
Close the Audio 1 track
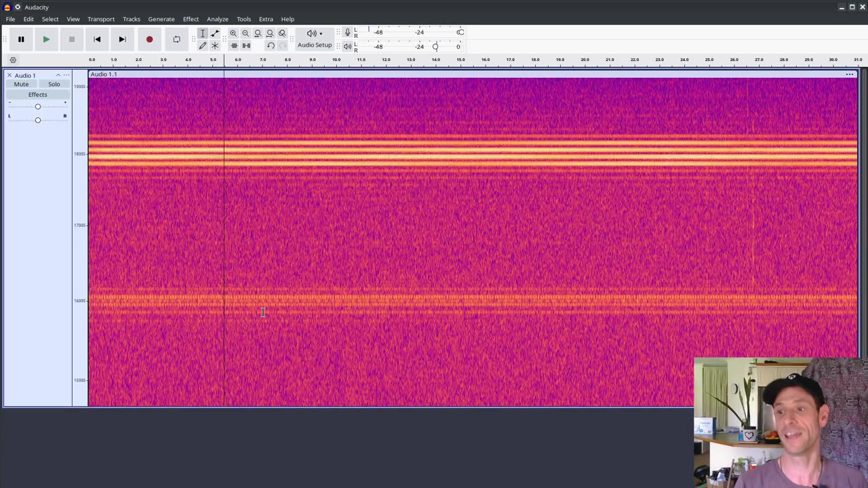tap(9, 75)
